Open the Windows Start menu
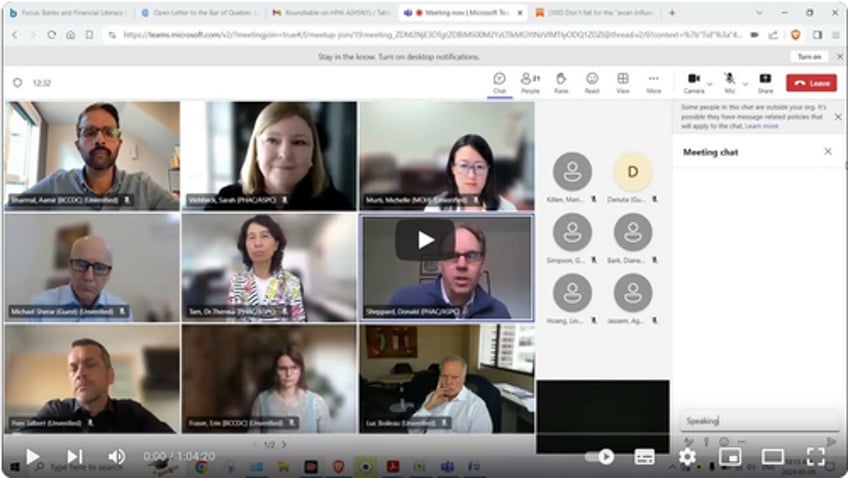Viewport: 848px width, 478px height. coord(14,467)
